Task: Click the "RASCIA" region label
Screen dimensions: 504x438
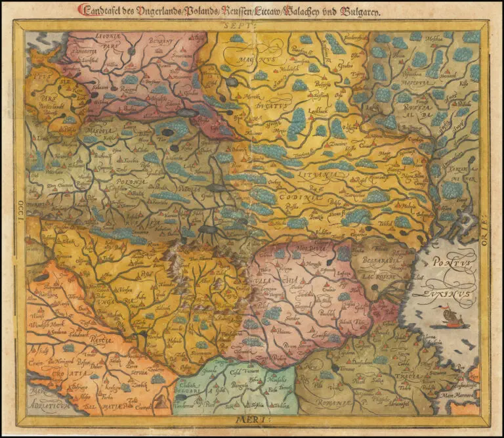Action: [101, 341]
